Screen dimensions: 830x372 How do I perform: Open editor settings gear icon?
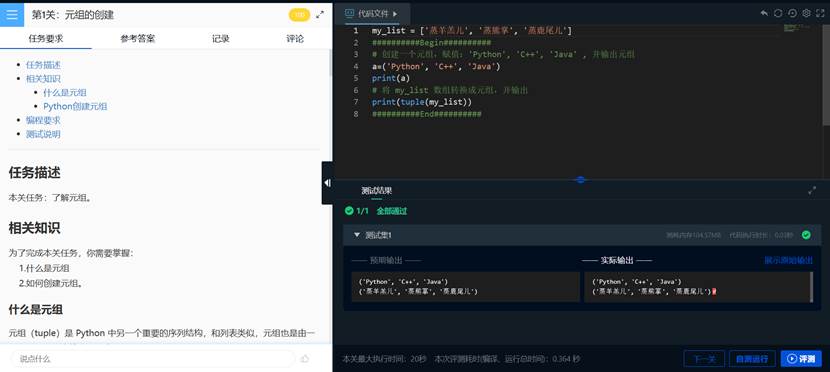point(807,13)
